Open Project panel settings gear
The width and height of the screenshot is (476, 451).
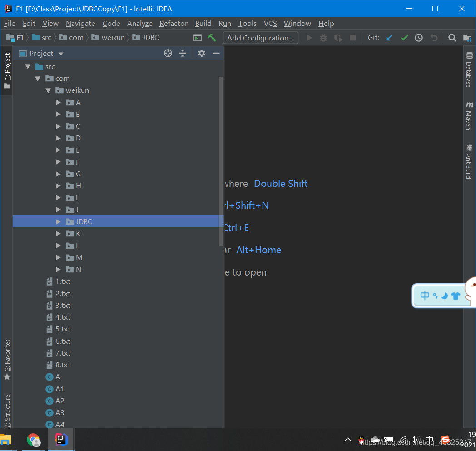(x=202, y=54)
